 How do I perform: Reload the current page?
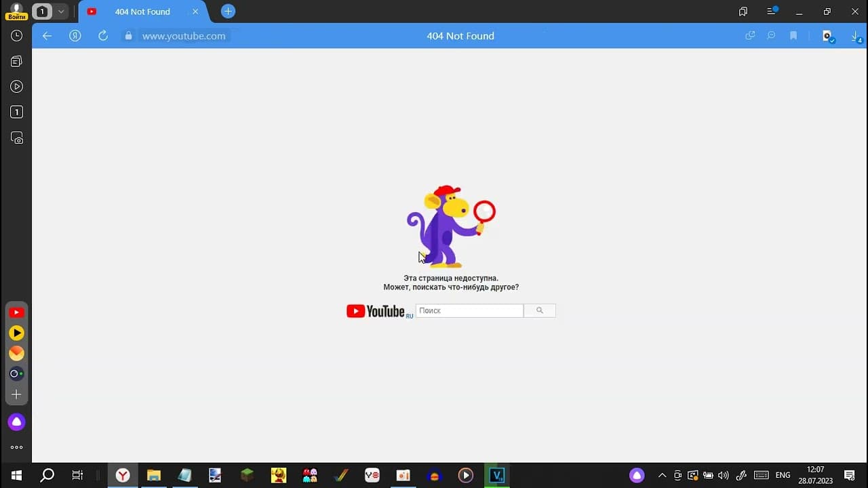pos(103,36)
